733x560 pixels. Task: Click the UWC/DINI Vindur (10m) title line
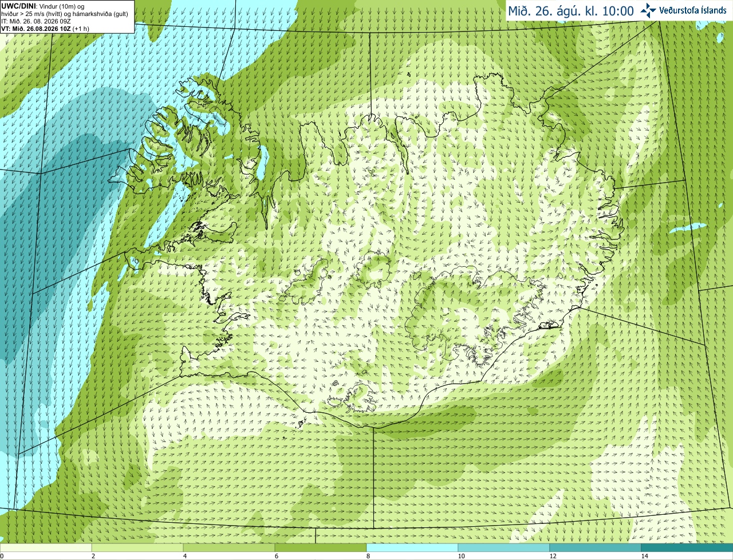tap(44, 6)
